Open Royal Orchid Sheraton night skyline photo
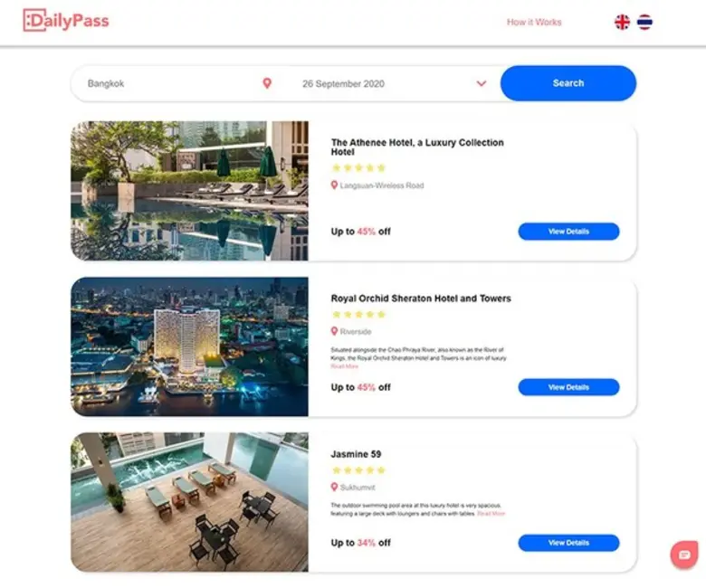The image size is (706, 588). tap(189, 346)
